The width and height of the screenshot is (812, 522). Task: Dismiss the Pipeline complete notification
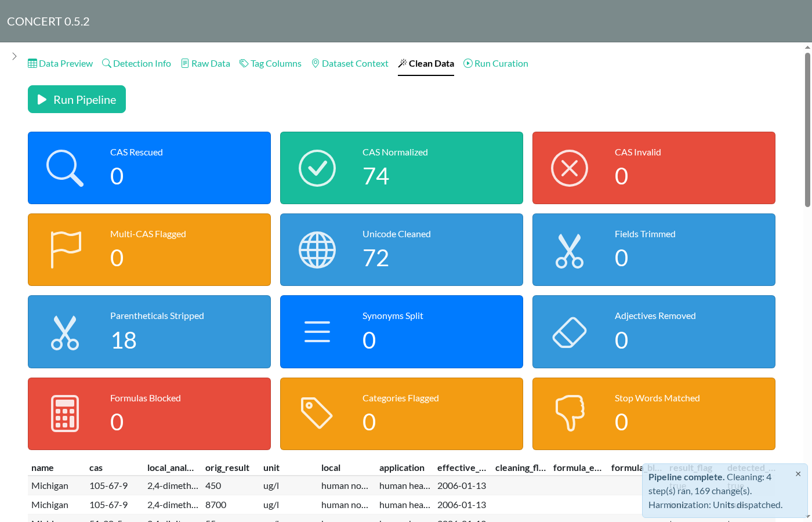click(798, 474)
